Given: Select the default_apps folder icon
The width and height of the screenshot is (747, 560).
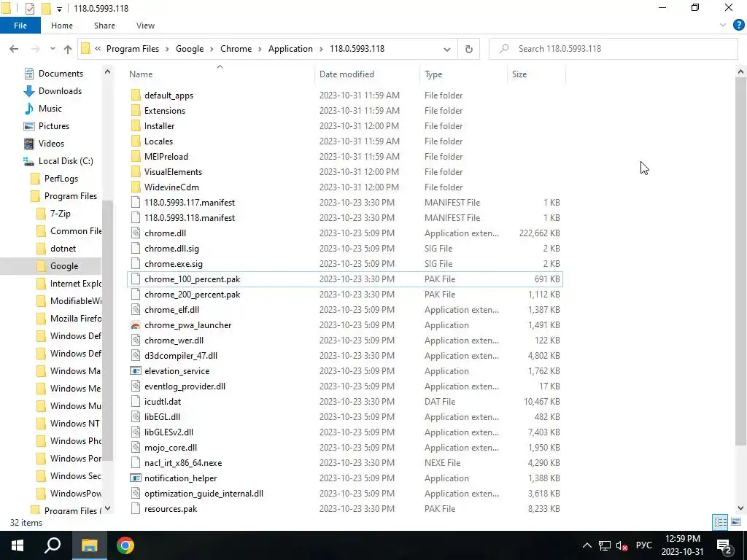Looking at the screenshot, I should 136,96.
